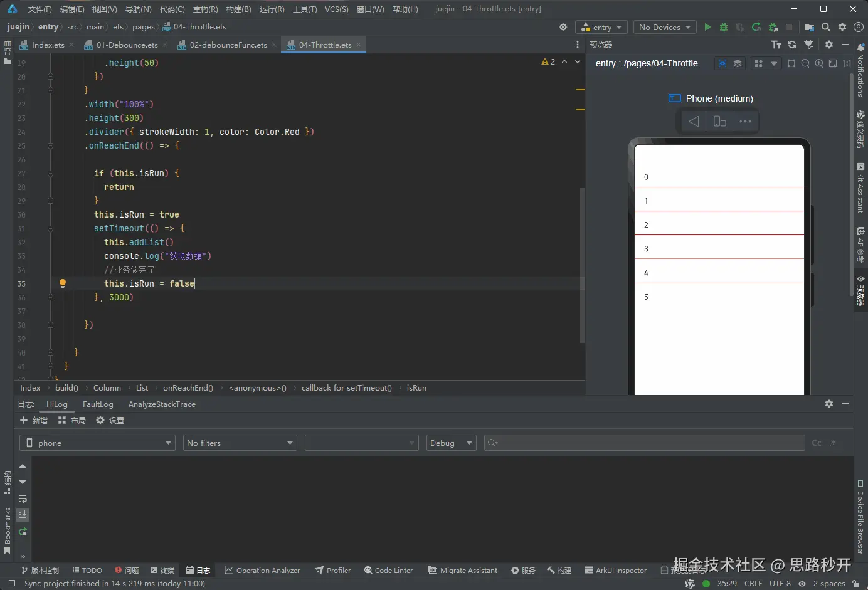Viewport: 868px width, 590px height.
Task: Click the yellow lightbulb on line 35
Action: coord(63,283)
